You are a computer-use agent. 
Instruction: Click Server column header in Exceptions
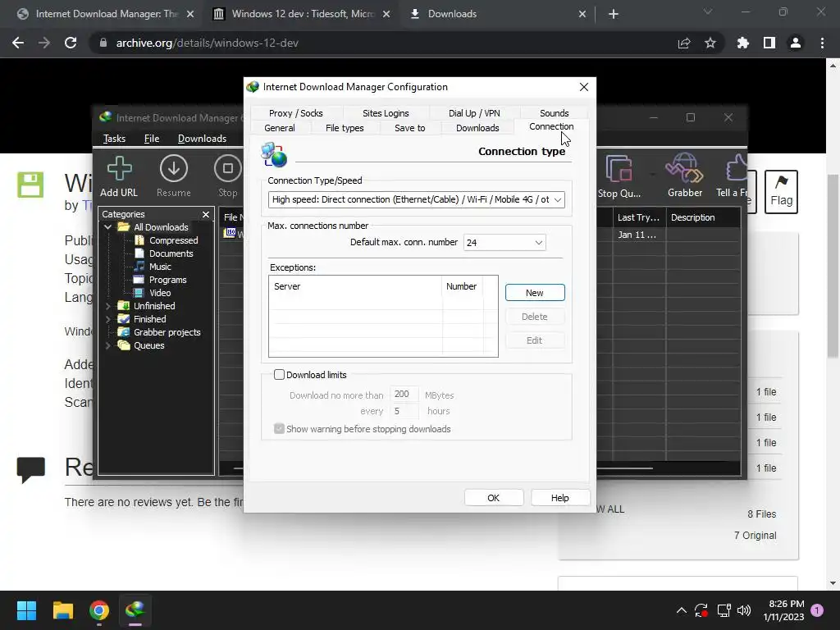(x=356, y=286)
